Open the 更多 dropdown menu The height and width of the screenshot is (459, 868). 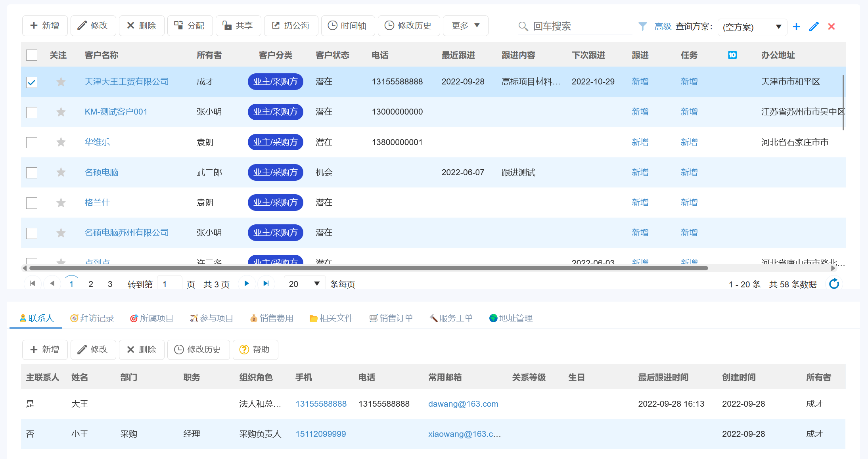(x=466, y=25)
